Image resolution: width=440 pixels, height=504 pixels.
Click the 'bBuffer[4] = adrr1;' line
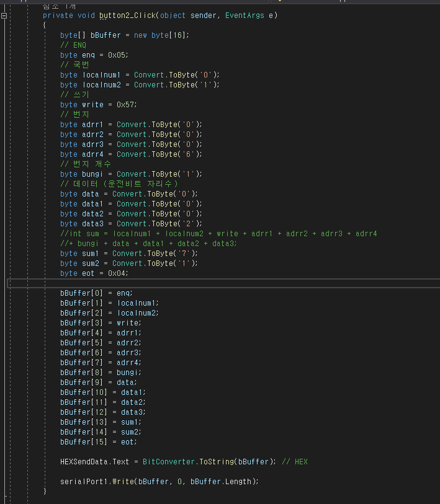(x=101, y=333)
